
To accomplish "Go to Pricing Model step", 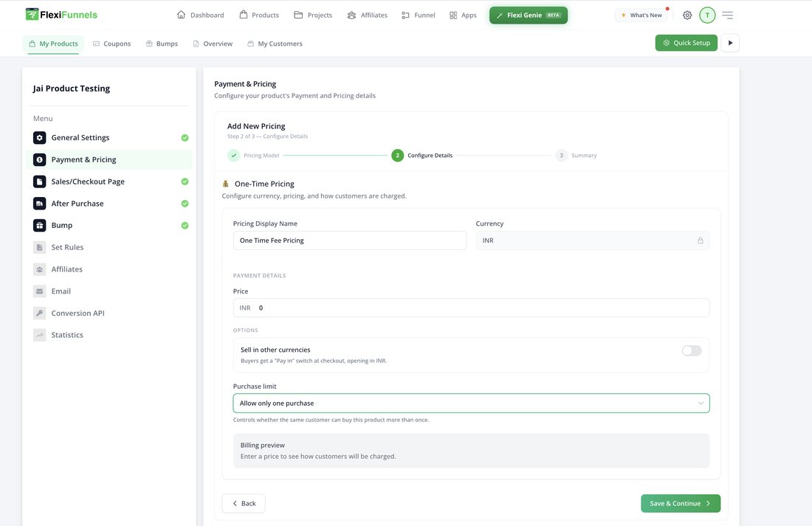I will (253, 156).
